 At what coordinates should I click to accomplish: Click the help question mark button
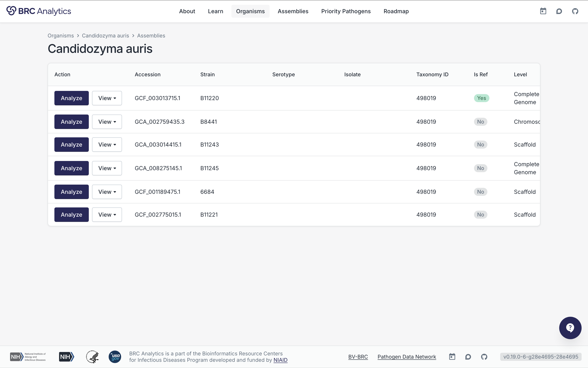[x=570, y=328]
